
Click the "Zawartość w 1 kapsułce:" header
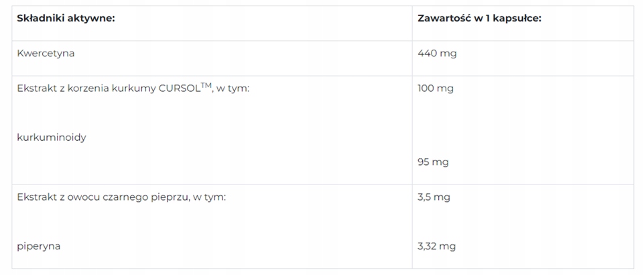click(479, 18)
